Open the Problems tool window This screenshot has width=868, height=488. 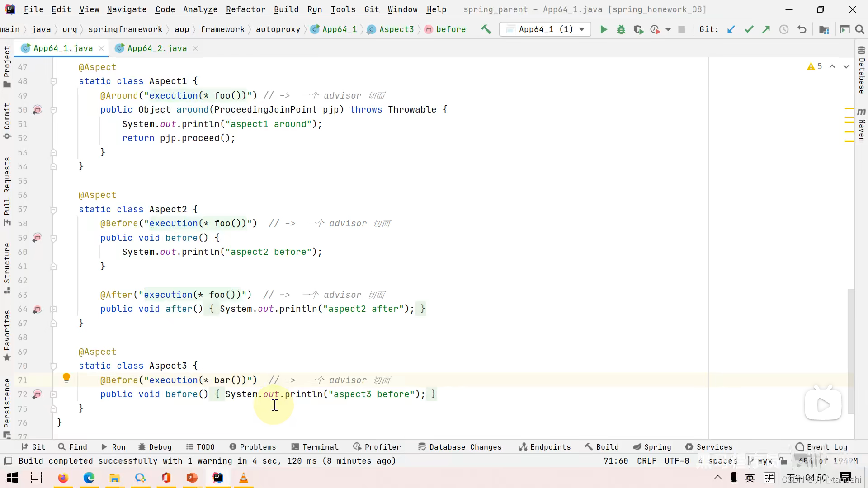tap(253, 447)
